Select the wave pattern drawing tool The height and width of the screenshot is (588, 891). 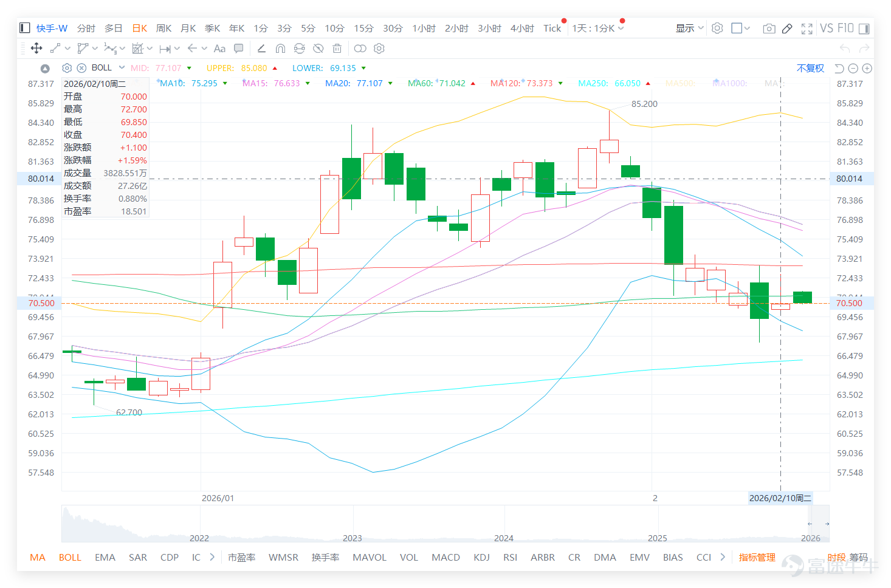110,49
